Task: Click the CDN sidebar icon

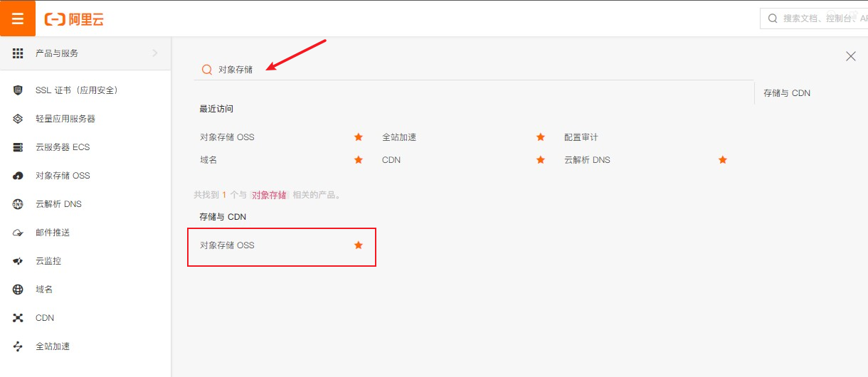Action: (18, 318)
